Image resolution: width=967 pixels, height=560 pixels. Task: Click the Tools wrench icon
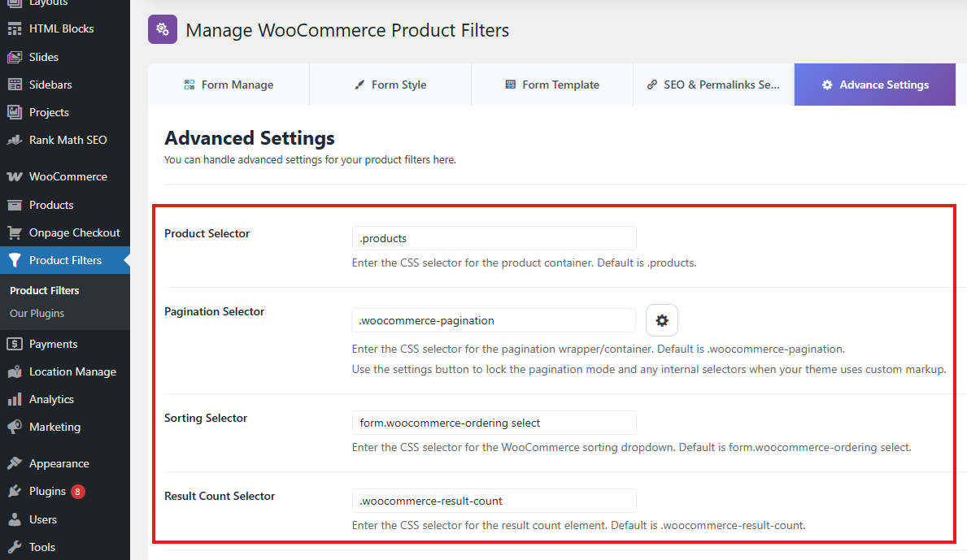(14, 547)
